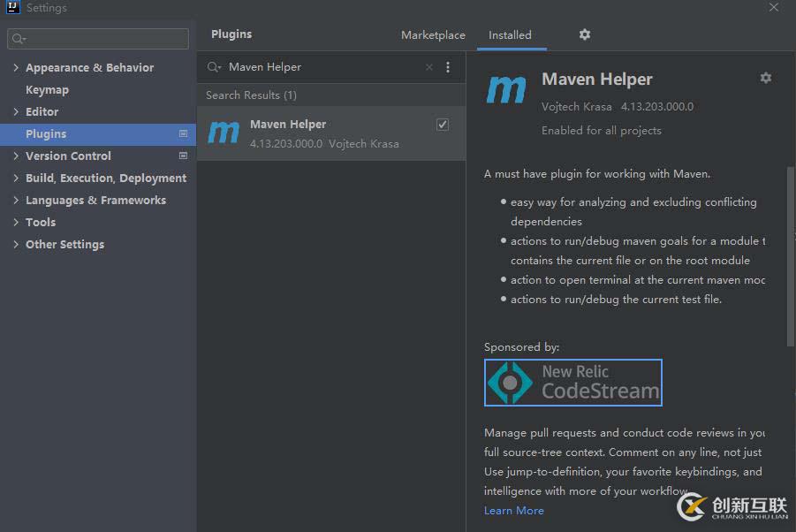Disable the Maven Helper plugin checkbox
The width and height of the screenshot is (796, 532).
[x=443, y=125]
